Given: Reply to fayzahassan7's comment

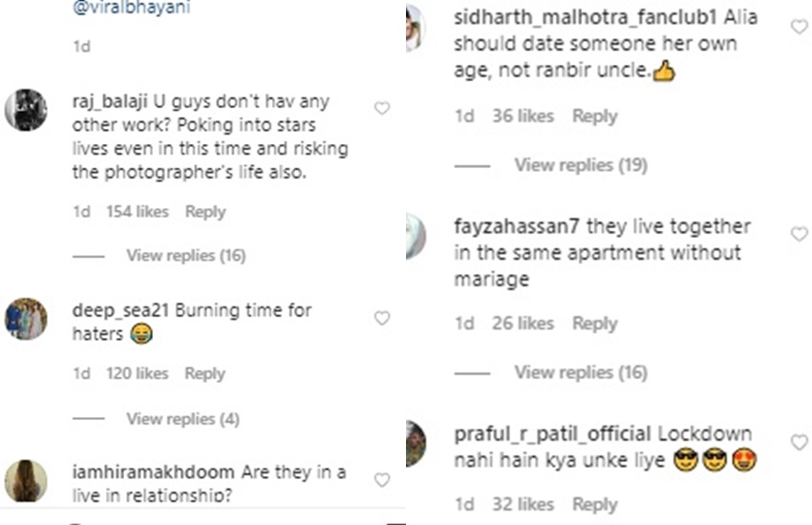Looking at the screenshot, I should tap(594, 324).
